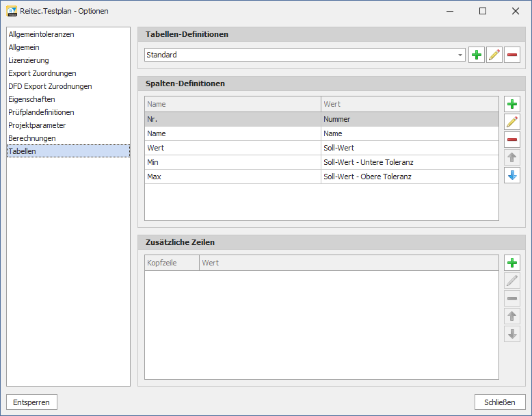Delete selected column definition with red minus
532x416 pixels.
pos(512,140)
